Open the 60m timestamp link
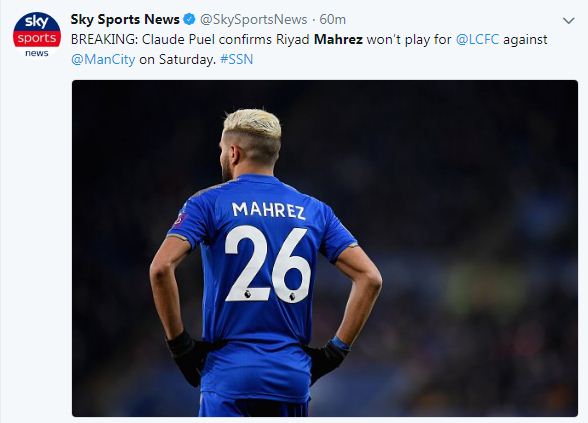The height and width of the screenshot is (423, 588). pos(332,20)
